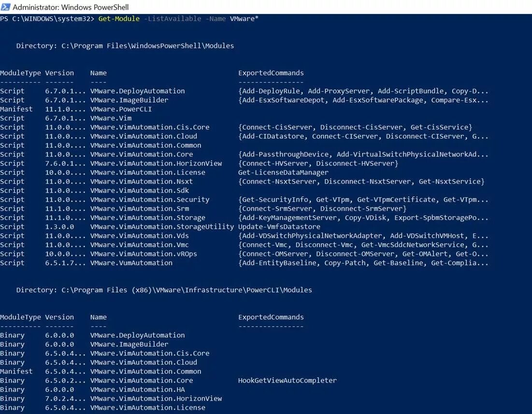Viewport: 532px width, 414px height.
Task: Click VMware.DeployAutomation Script row name
Action: (137, 91)
